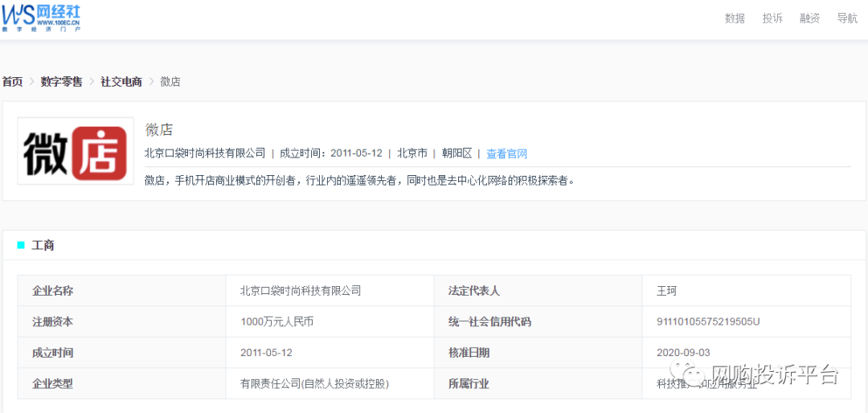Screen dimensions: 868x413
Task: Click the 北京市 location text
Action: (x=412, y=153)
